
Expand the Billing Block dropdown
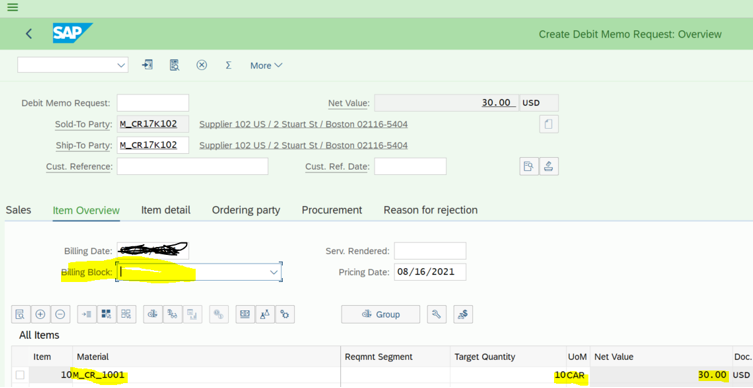(274, 272)
